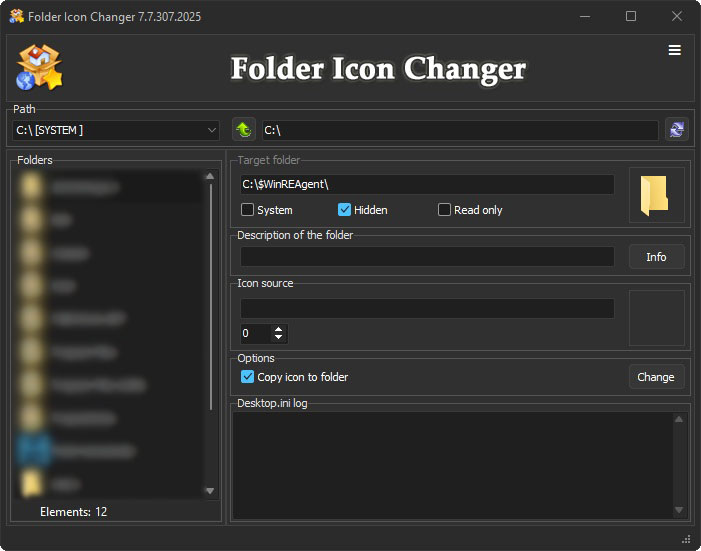Click the folder description input field
Screen dimensions: 701x551
pyautogui.click(x=427, y=257)
